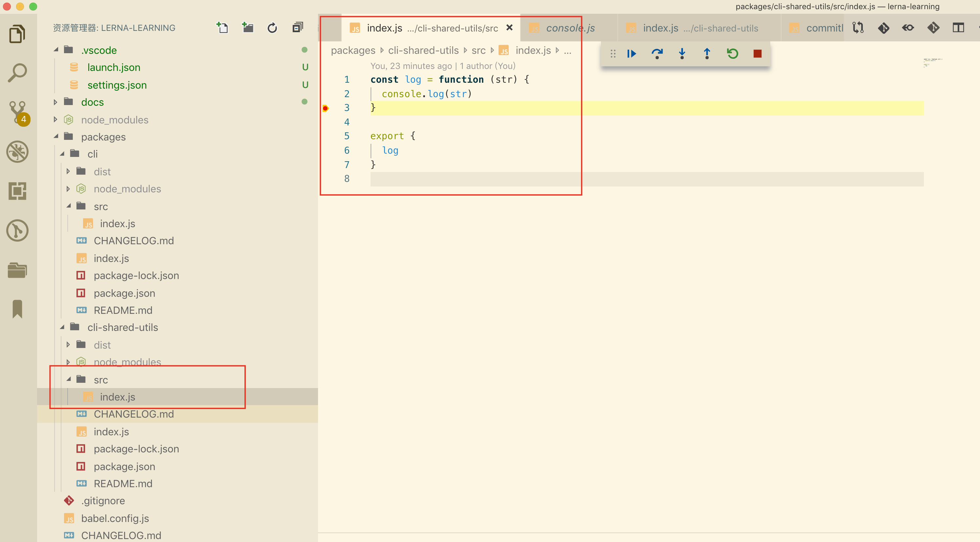Click Step Over in debug toolbar

[x=657, y=54]
